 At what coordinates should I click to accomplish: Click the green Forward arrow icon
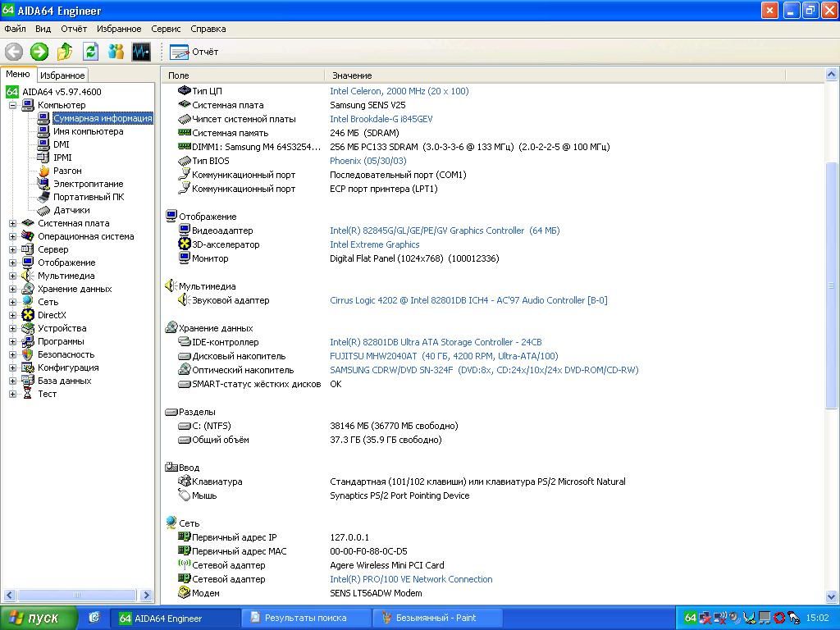click(39, 52)
